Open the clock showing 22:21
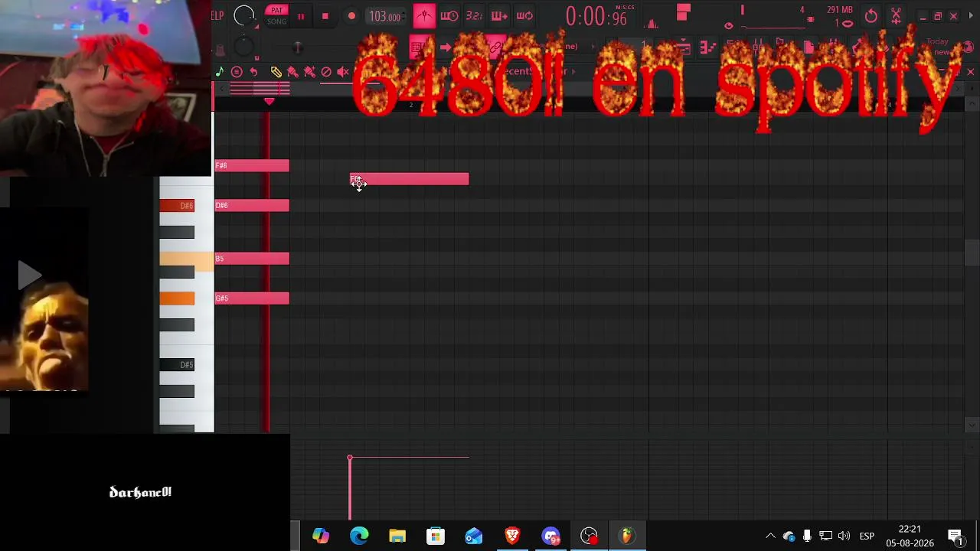The image size is (980, 551). [x=910, y=536]
